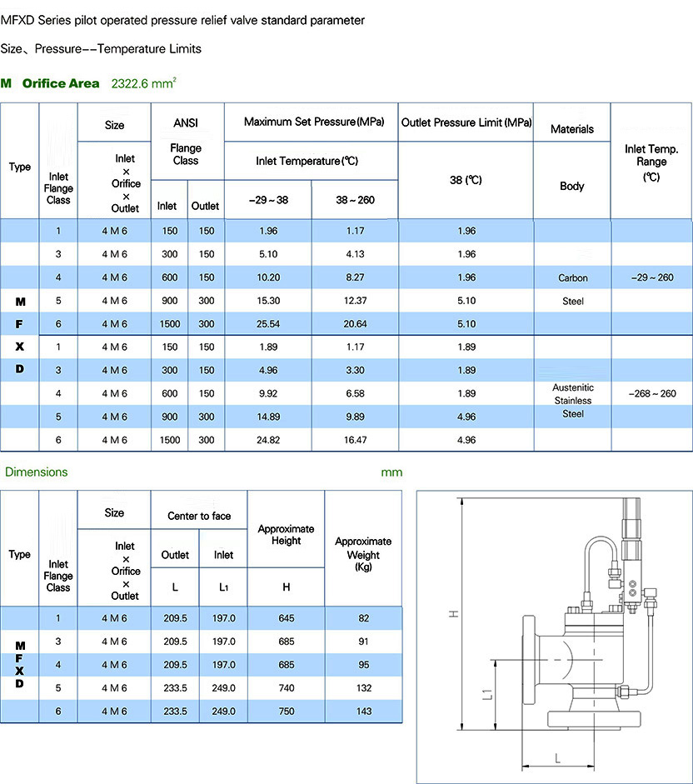Click the 'Carbon' material label

[x=573, y=278]
